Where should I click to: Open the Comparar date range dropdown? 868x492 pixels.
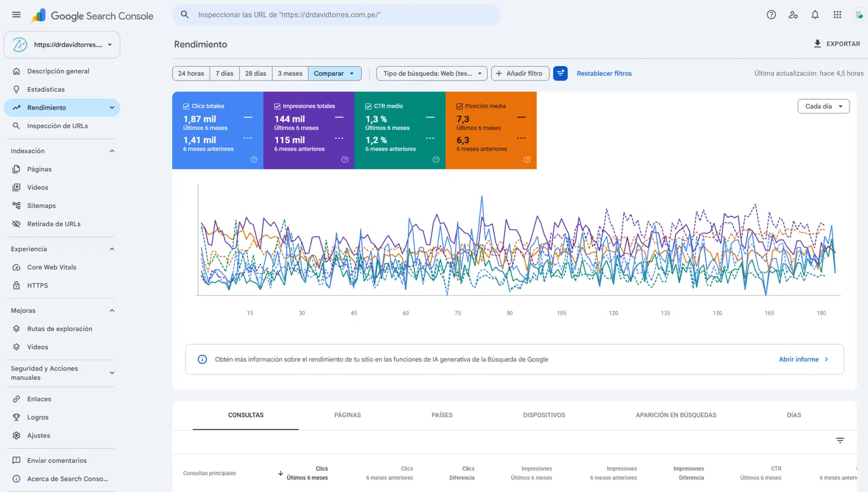click(x=335, y=73)
